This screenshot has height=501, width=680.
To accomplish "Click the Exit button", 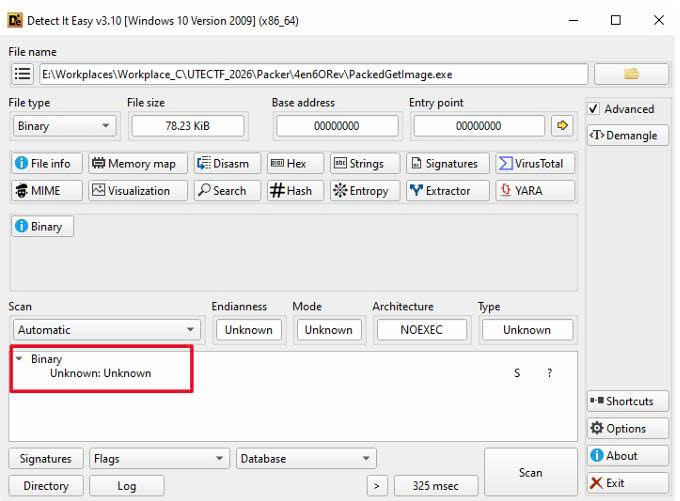I will pyautogui.click(x=627, y=483).
